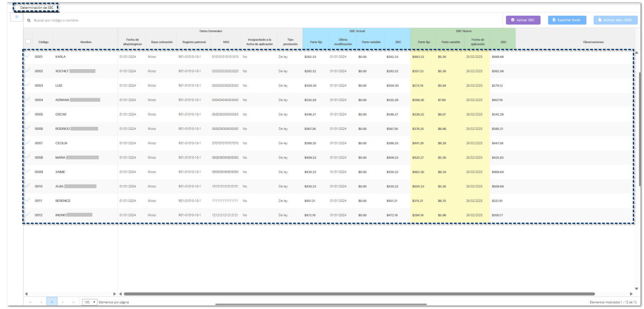Click the vertical scrollbar up arrow
The image size is (644, 309).
pyautogui.click(x=636, y=52)
